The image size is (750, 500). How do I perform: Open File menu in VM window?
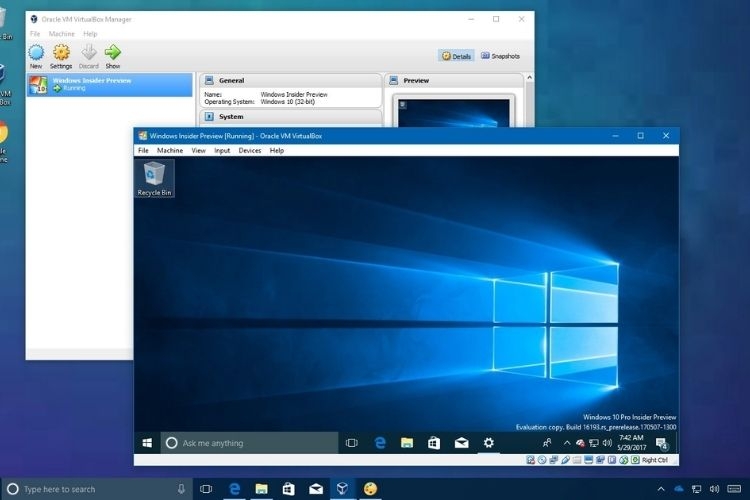(x=143, y=150)
